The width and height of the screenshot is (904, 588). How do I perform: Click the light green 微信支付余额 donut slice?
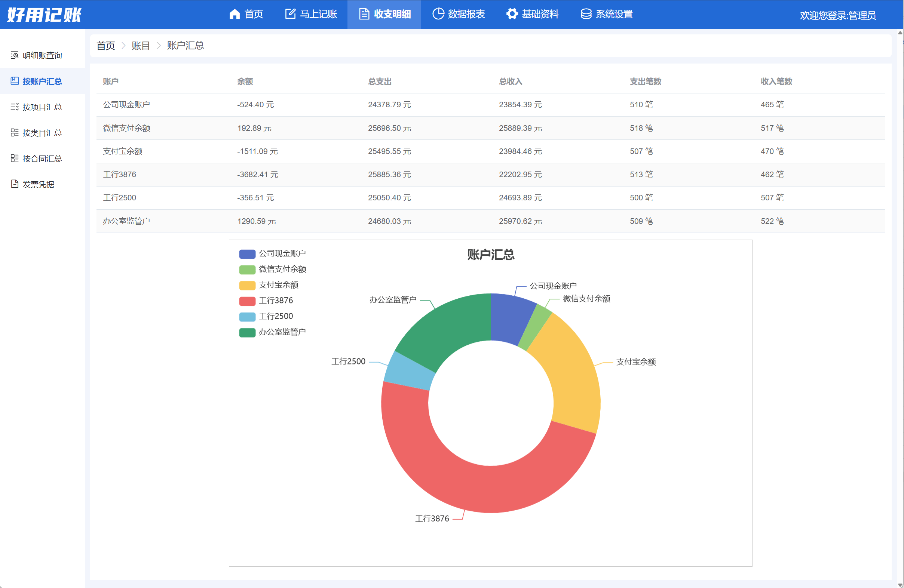coord(536,326)
